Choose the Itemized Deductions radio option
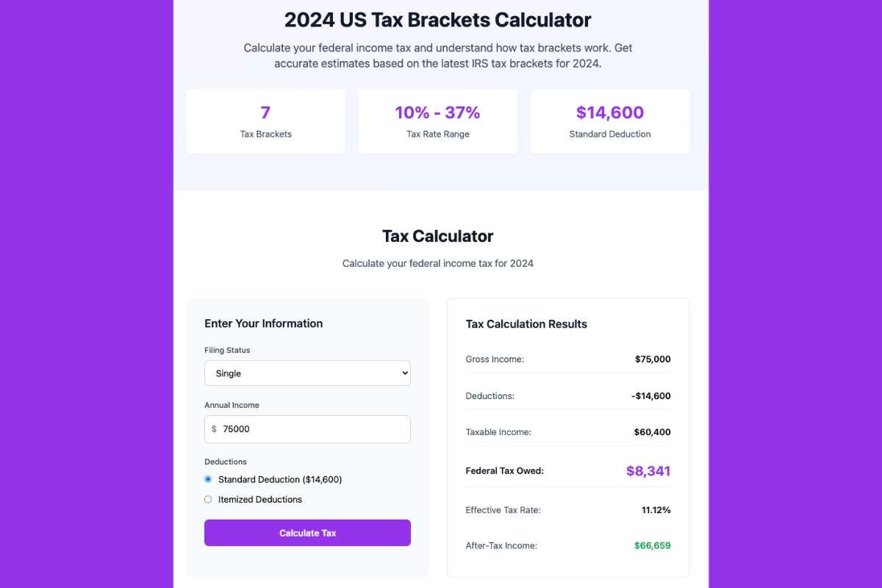Image resolution: width=882 pixels, height=588 pixels. tap(208, 499)
